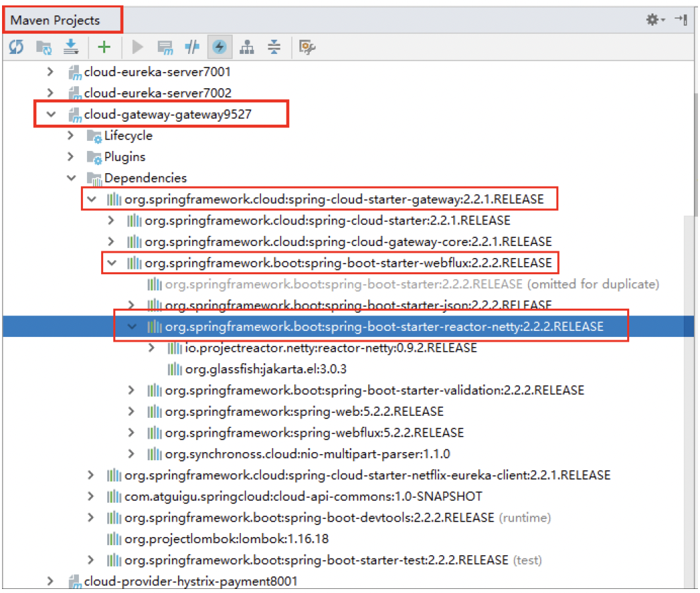Image resolution: width=700 pixels, height=593 pixels.
Task: Click Generate Sources and Update Folders icon
Action: (x=44, y=46)
